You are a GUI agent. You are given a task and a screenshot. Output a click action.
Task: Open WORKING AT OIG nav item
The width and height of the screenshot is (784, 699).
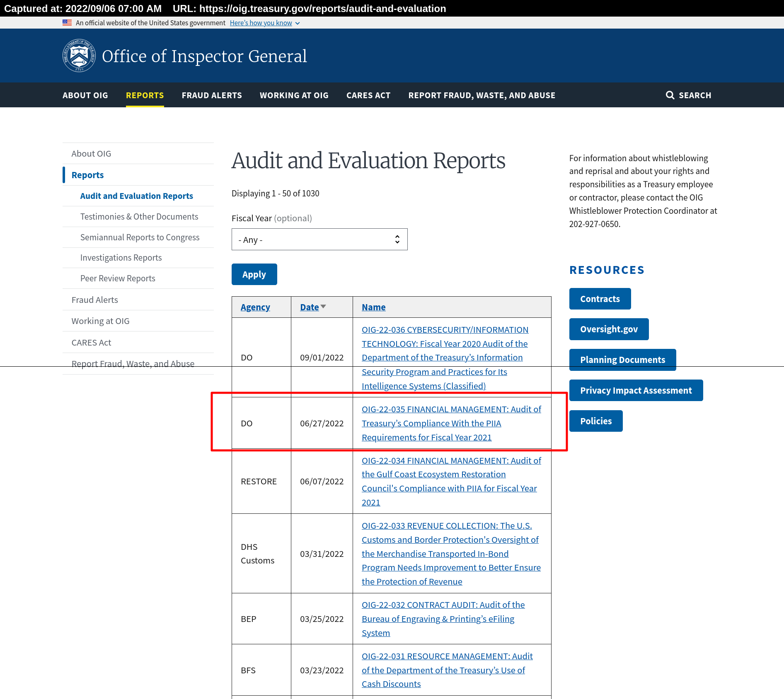pyautogui.click(x=294, y=95)
